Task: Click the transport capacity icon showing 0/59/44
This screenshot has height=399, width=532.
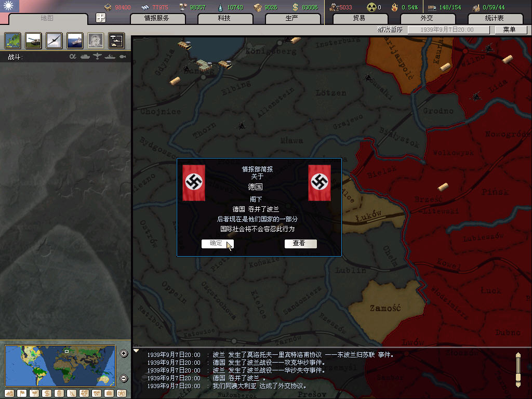Action: tap(476, 7)
